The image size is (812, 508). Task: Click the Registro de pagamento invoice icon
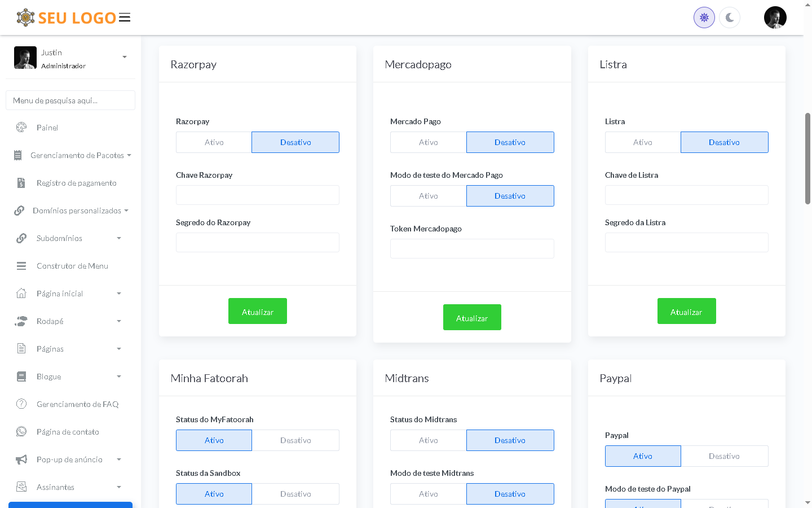[x=21, y=183]
